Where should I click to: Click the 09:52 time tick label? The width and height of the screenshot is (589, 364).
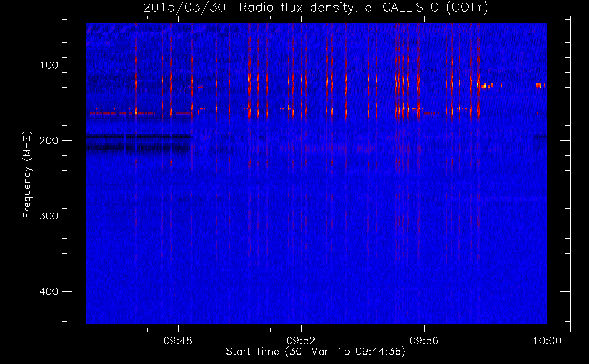[x=301, y=341]
